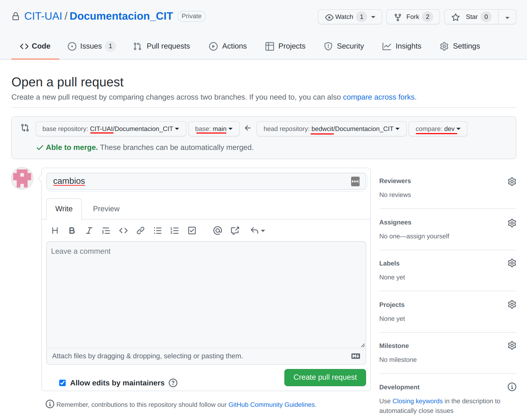Expand the base: main branch selector
The height and width of the screenshot is (420, 527).
click(x=214, y=129)
